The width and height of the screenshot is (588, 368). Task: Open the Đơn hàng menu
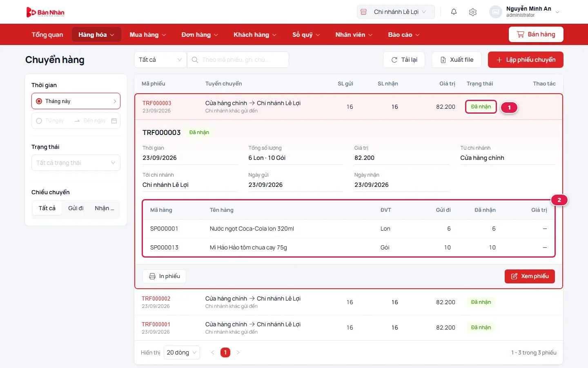pyautogui.click(x=200, y=35)
